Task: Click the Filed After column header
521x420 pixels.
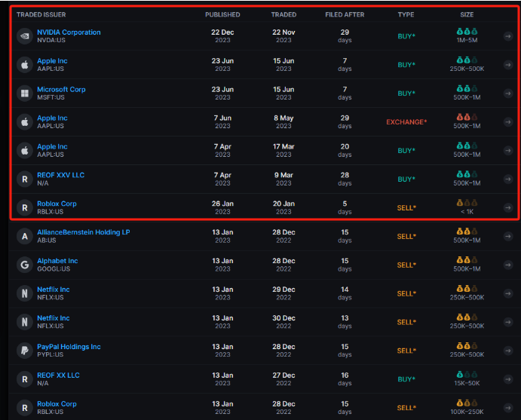Action: point(345,14)
